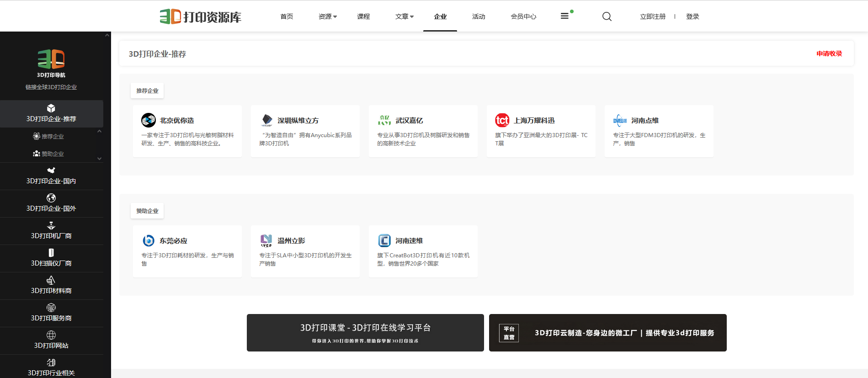Viewport: 868px width, 378px height.
Task: Click the 东莞必应 company logo
Action: pos(149,240)
